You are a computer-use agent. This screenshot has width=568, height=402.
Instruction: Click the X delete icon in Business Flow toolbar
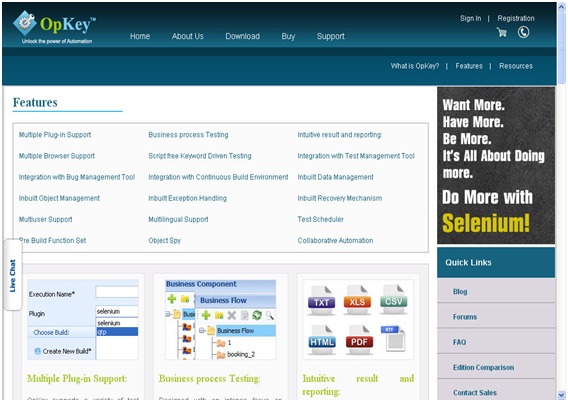(231, 315)
